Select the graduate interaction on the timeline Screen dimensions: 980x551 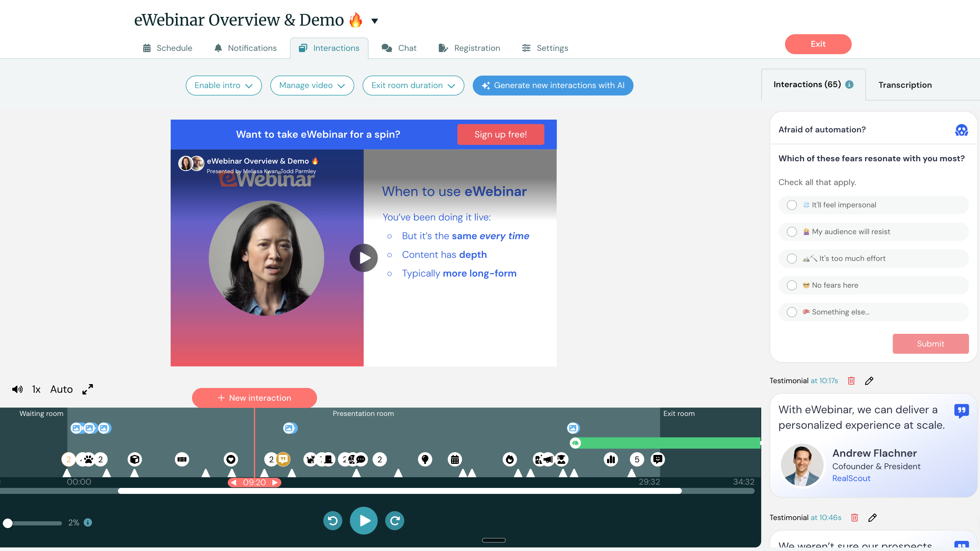[x=561, y=459]
